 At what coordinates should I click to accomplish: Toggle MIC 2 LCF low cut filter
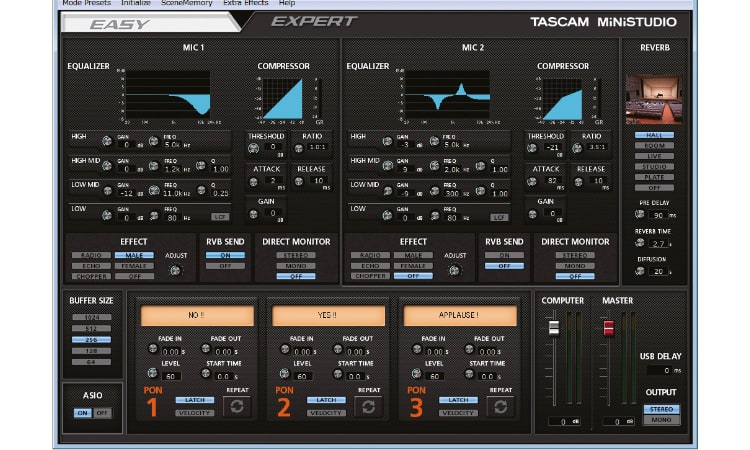pos(499,217)
